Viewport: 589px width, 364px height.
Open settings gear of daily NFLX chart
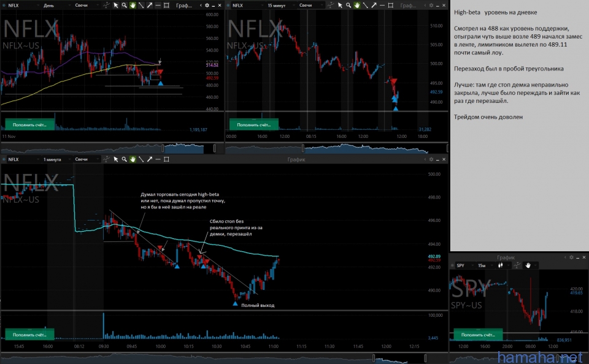207,6
